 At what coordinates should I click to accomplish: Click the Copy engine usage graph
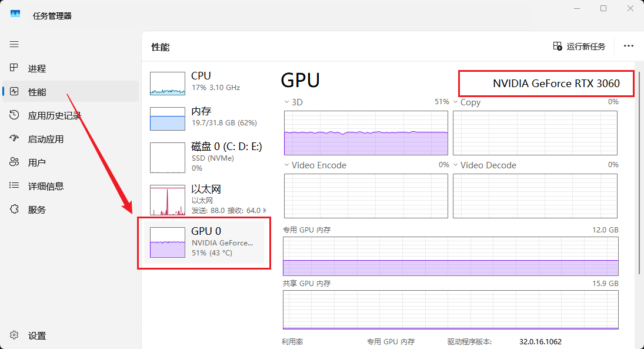coord(535,133)
